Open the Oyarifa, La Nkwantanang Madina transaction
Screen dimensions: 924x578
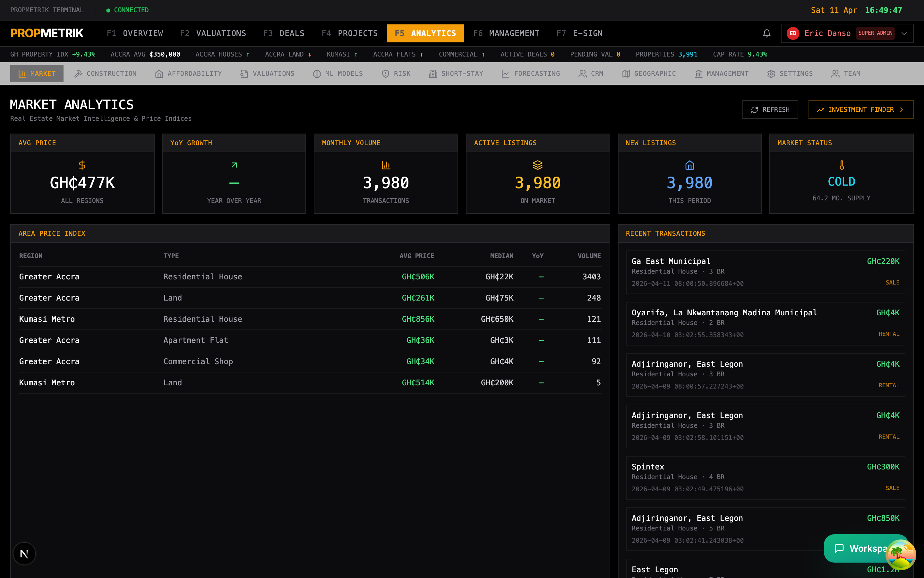(766, 323)
